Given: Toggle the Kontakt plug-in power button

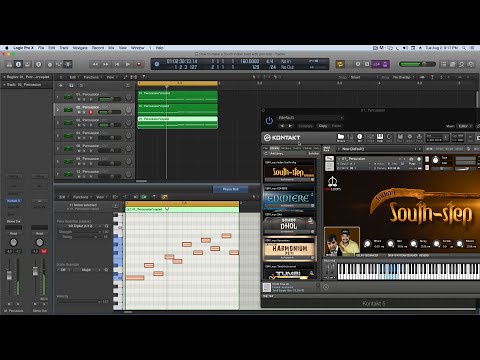Looking at the screenshot, I should point(269,120).
